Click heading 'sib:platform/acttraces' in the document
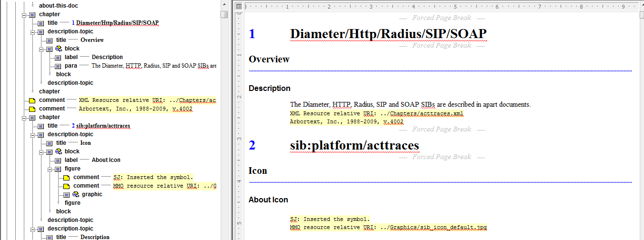The height and width of the screenshot is (240, 644). pos(354,145)
